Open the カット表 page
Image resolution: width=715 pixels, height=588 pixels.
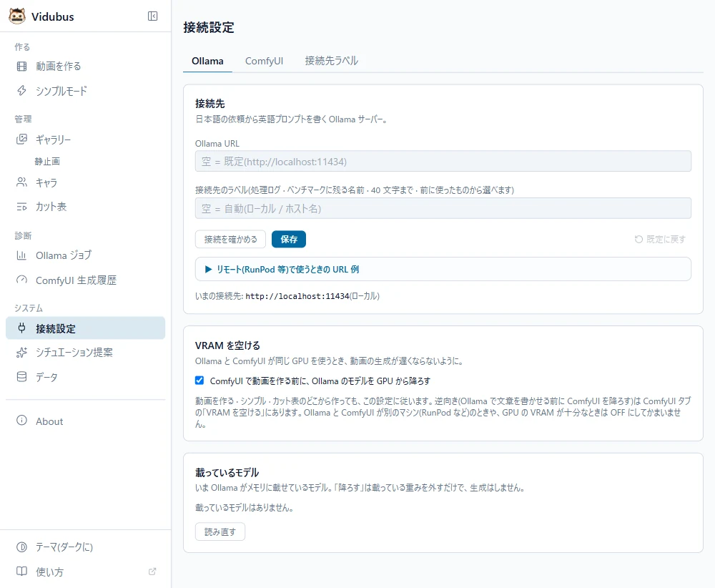coord(85,207)
